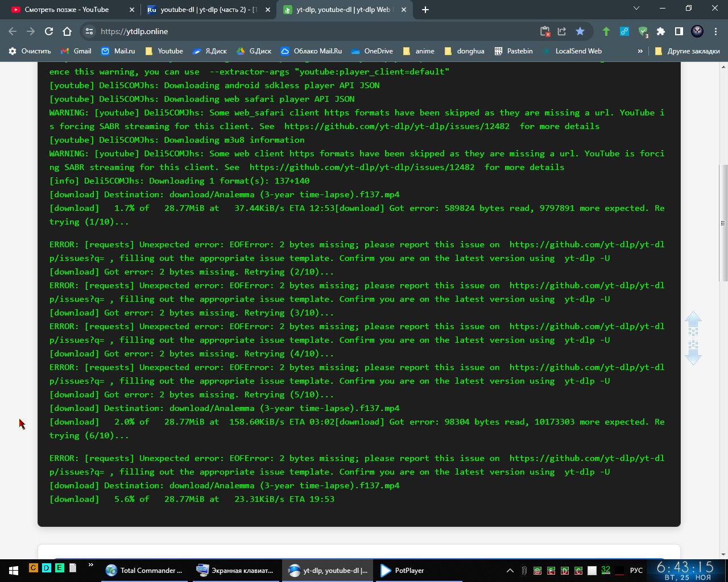Switch to the Смотреть позже YouTube tab

67,10
